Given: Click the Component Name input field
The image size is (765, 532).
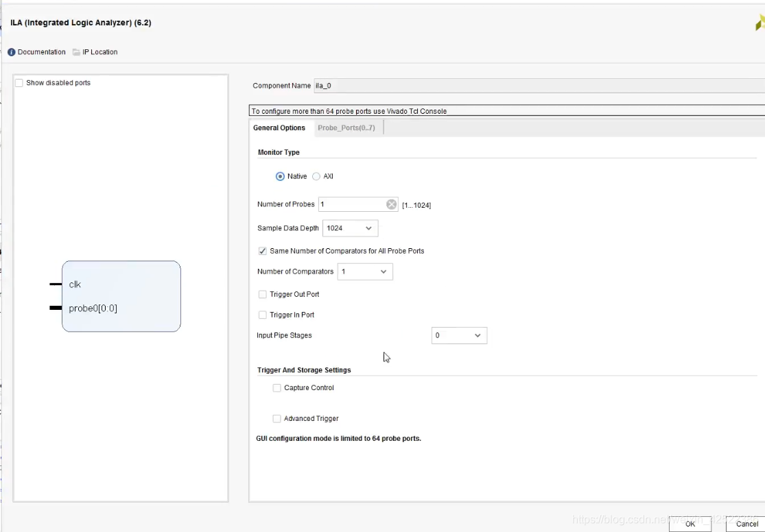Looking at the screenshot, I should tap(539, 86).
